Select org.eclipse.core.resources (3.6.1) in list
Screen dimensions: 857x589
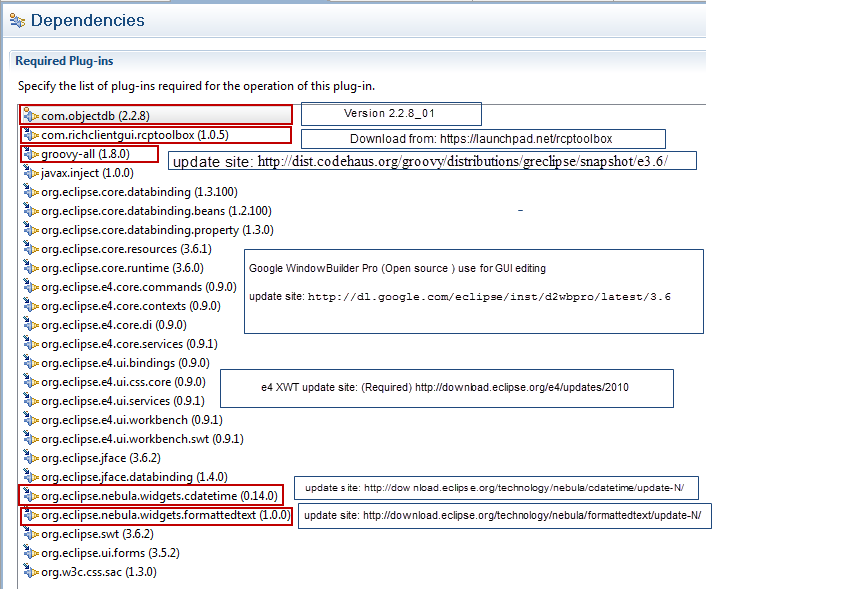coord(126,249)
